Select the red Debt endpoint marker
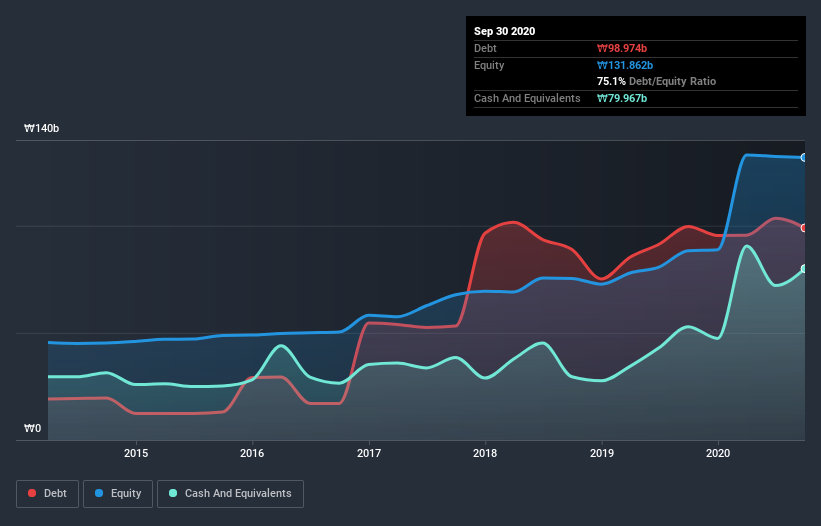 (804, 228)
